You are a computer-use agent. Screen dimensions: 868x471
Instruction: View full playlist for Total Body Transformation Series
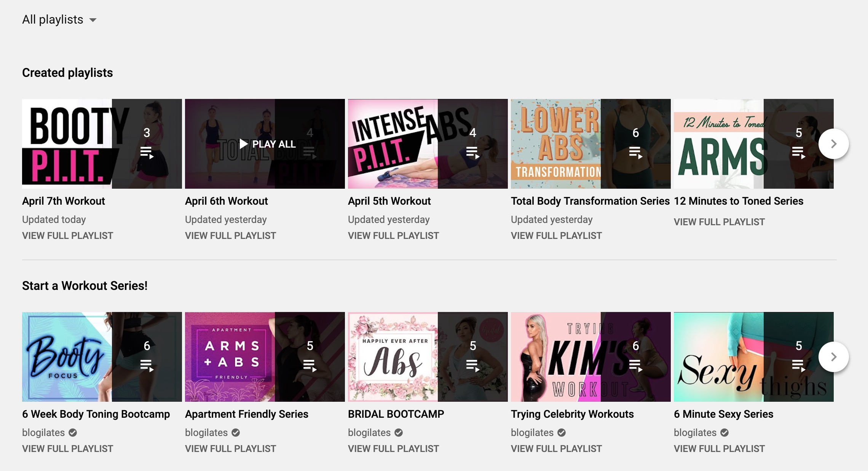tap(556, 235)
